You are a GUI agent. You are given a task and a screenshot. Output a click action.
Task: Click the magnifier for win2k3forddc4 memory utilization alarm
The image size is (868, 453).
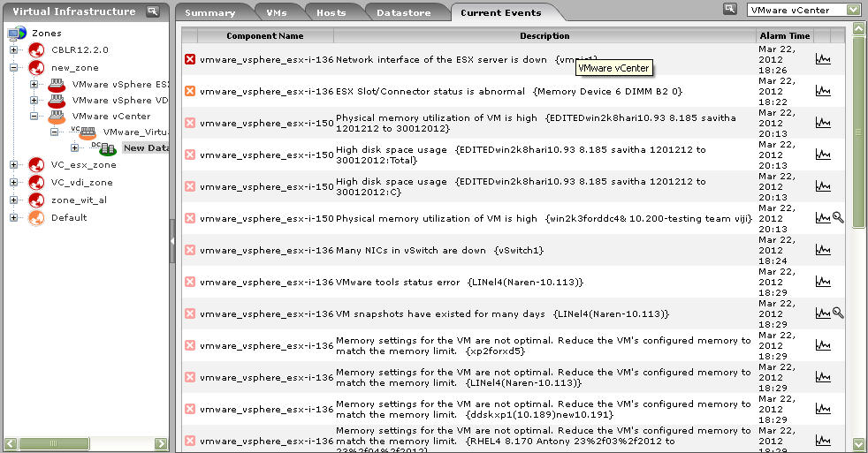coord(838,218)
